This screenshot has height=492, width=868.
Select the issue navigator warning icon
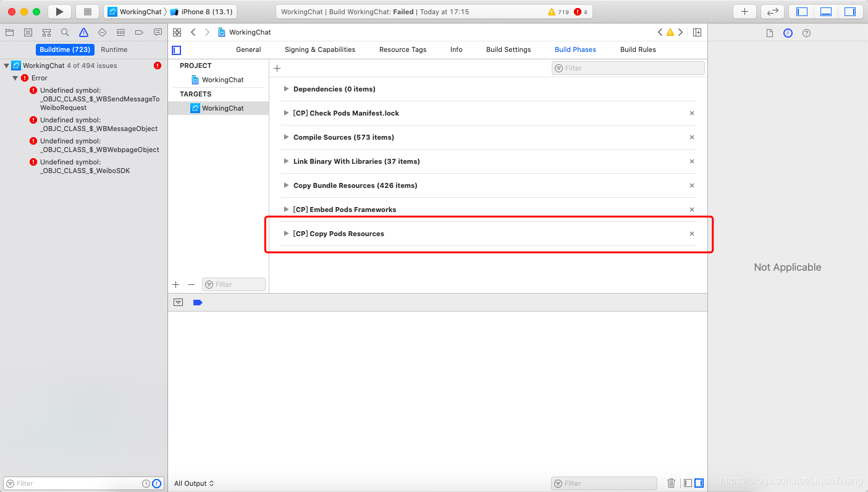(83, 32)
